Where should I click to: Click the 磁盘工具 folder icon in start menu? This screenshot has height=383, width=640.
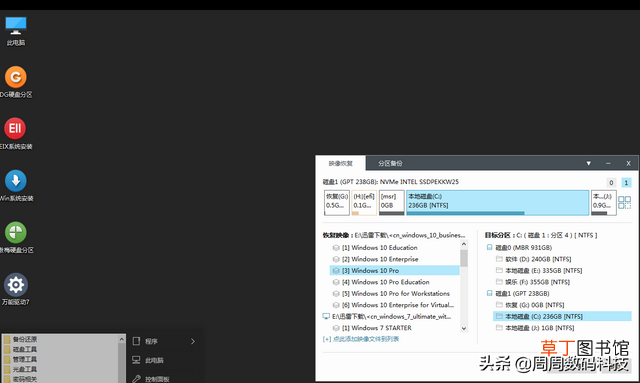(7, 349)
